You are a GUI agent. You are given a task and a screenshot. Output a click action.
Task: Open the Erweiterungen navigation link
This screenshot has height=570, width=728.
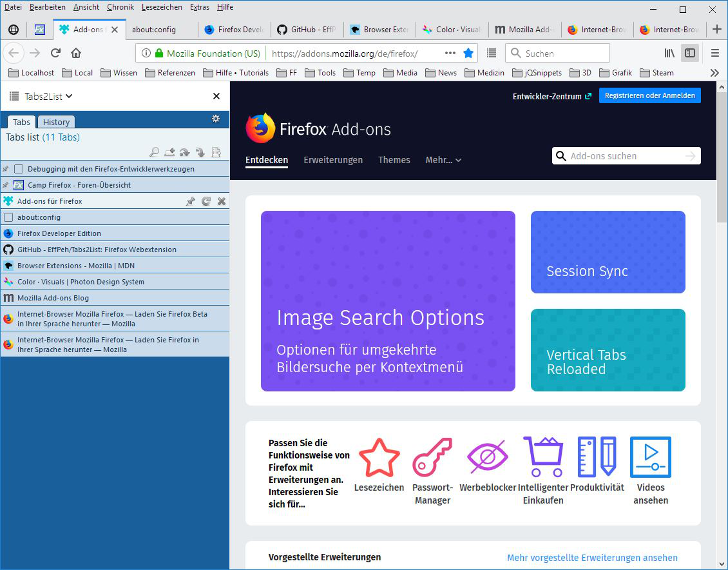tap(333, 160)
